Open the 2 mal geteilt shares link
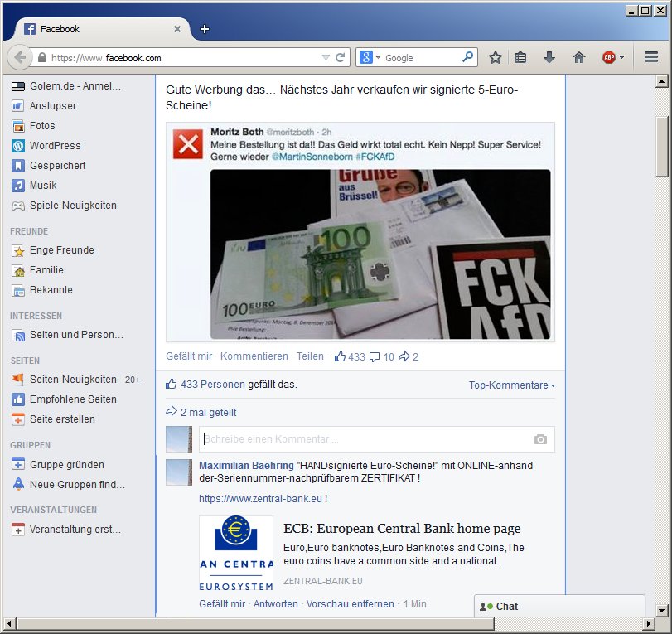This screenshot has width=672, height=634. (208, 413)
